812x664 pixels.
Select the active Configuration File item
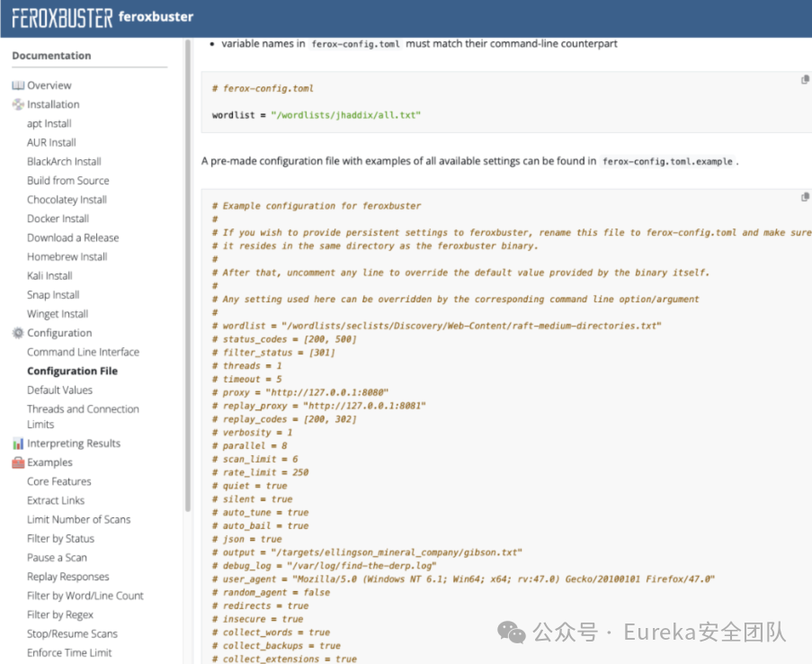pyautogui.click(x=73, y=371)
